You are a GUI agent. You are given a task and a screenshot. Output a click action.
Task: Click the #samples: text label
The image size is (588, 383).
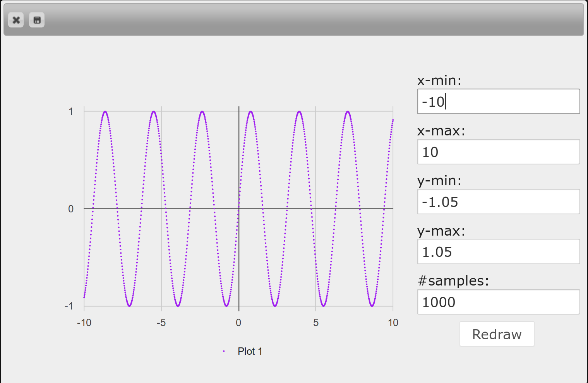click(x=453, y=281)
